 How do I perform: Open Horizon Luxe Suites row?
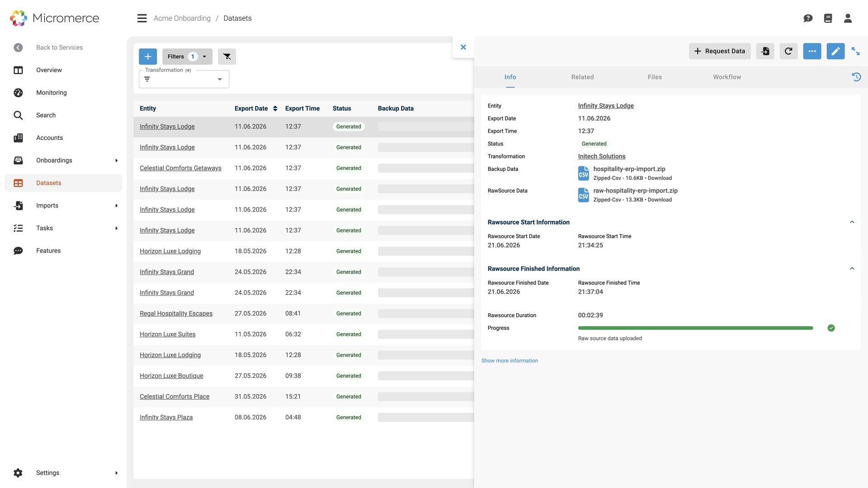[x=167, y=334]
